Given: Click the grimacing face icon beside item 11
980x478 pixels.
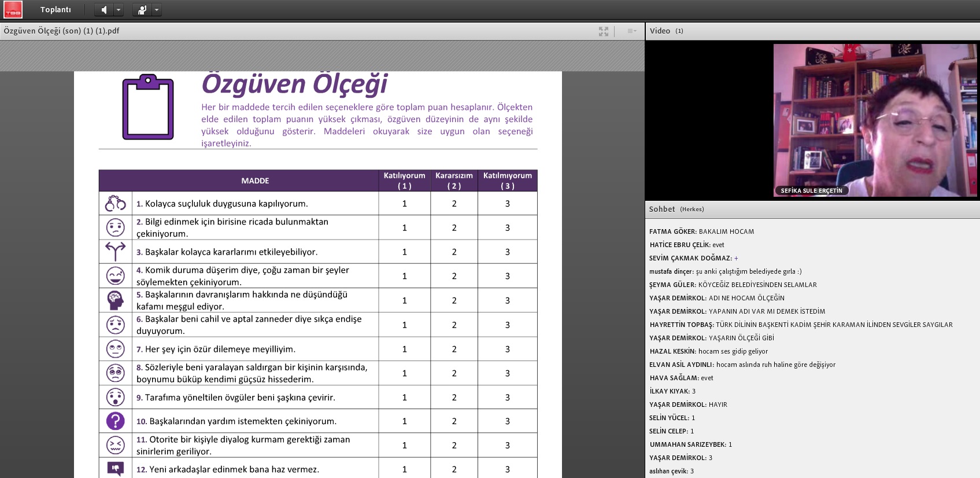Looking at the screenshot, I should 116,445.
